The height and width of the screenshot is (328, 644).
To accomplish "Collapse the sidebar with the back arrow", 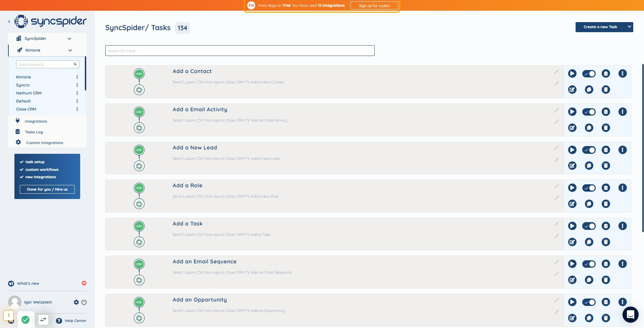I will coord(9,21).
